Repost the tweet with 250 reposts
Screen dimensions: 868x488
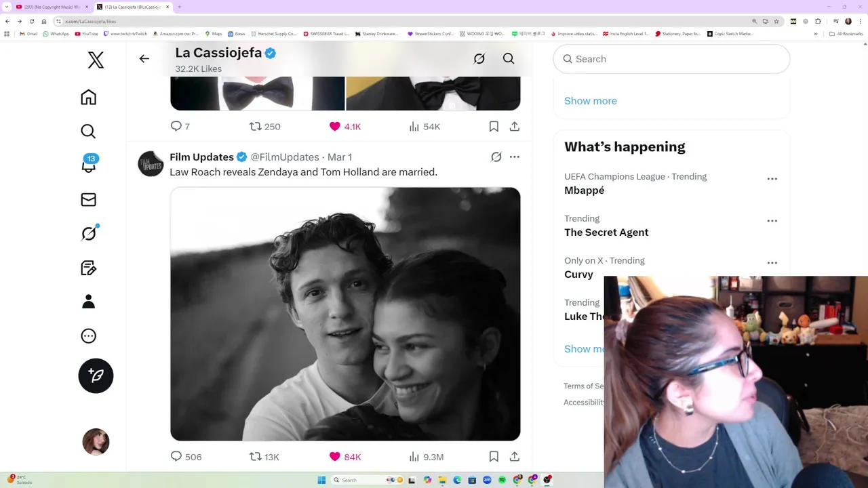tap(264, 126)
